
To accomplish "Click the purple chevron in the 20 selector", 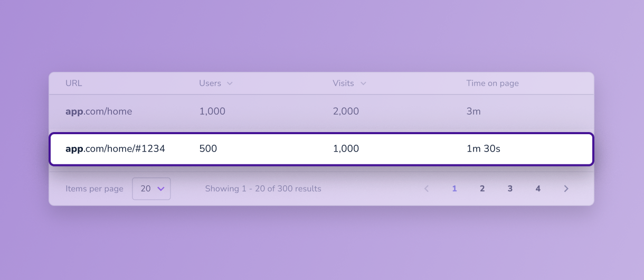I will [161, 189].
